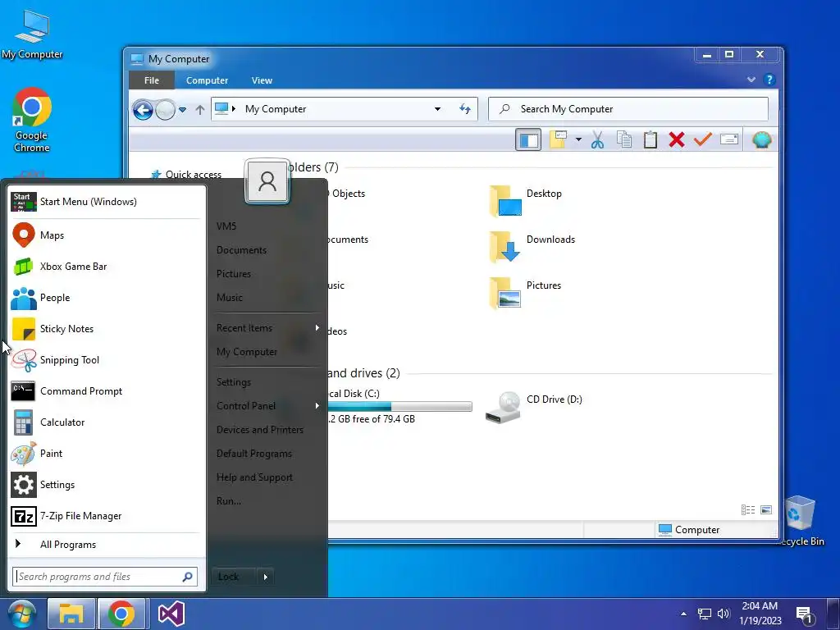
Task: Click the Start orb on taskbar
Action: (22, 614)
